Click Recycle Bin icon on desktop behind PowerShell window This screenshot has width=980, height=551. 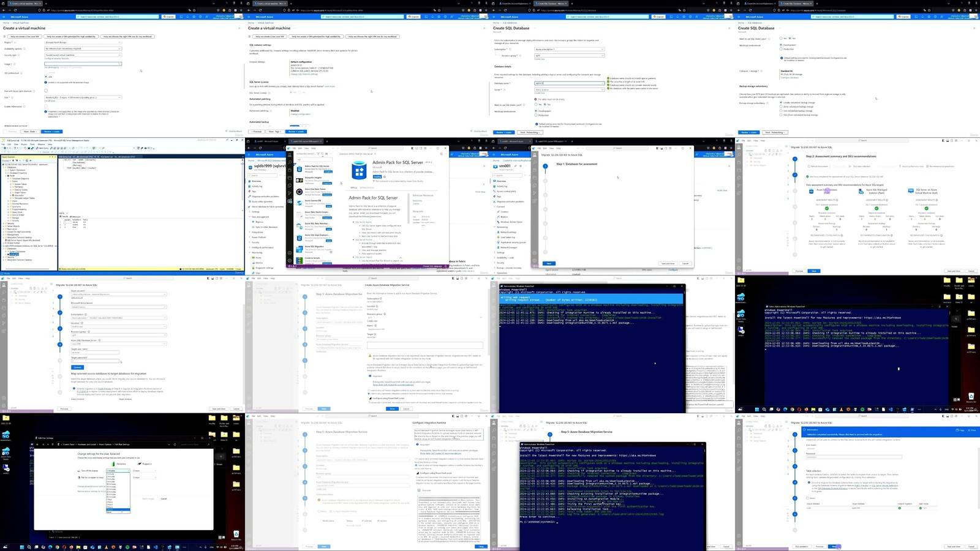pyautogui.click(x=971, y=397)
